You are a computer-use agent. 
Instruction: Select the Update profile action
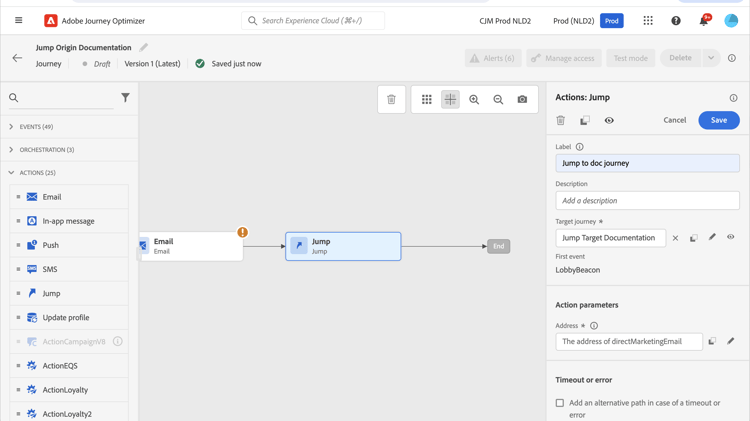(66, 318)
